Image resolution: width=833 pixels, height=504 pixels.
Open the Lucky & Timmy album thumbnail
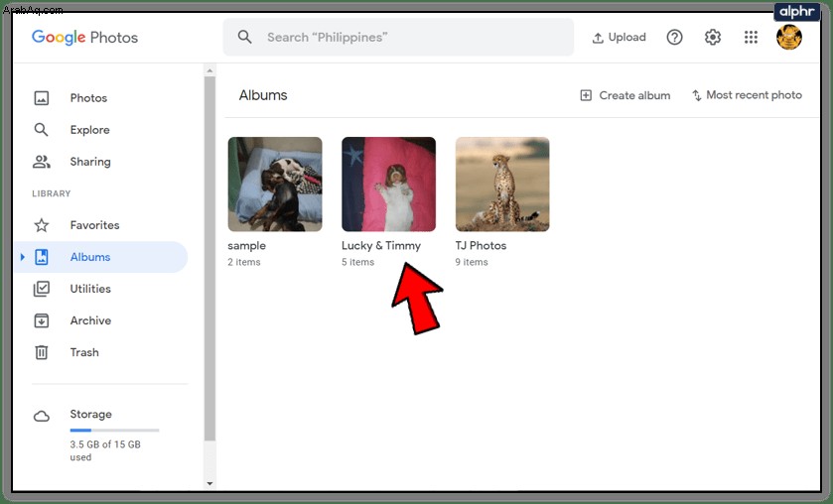[388, 185]
